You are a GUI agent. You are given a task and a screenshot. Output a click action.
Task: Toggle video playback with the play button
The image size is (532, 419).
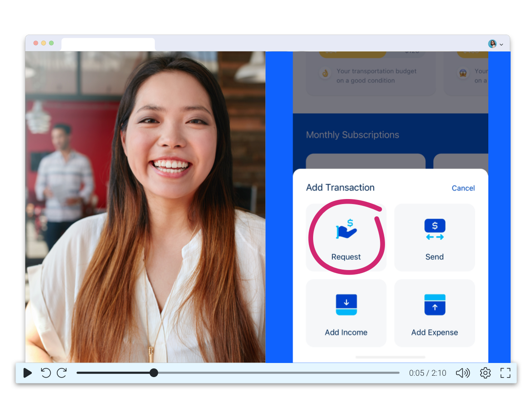(x=27, y=373)
